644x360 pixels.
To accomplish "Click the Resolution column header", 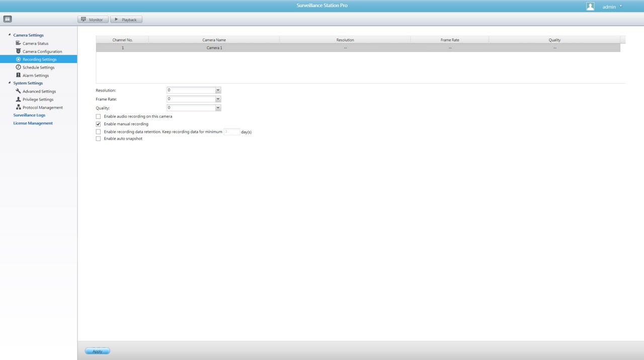I will pos(345,40).
